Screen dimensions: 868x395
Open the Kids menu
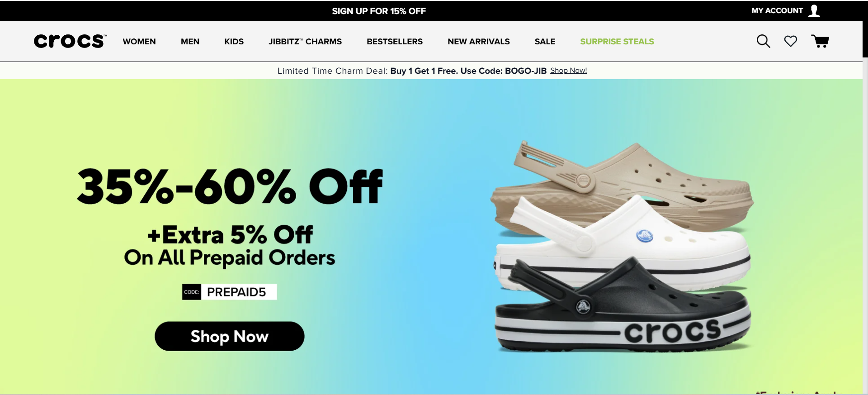click(234, 42)
